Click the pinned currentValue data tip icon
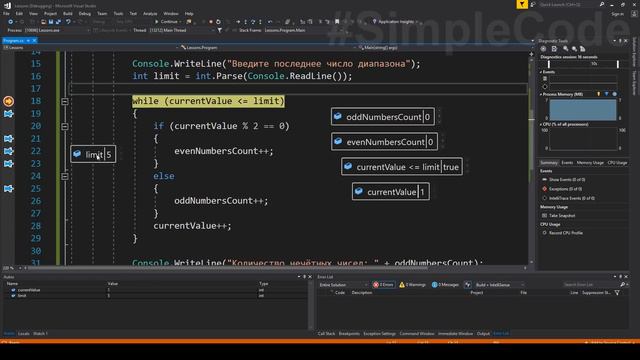This screenshot has width=640, height=360. click(x=359, y=191)
